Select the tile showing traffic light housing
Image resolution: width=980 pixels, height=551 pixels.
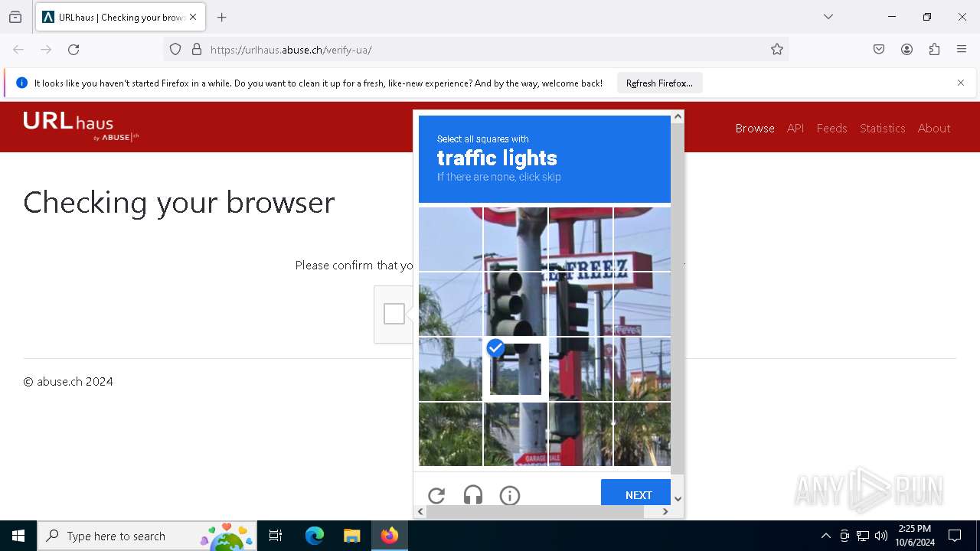click(x=515, y=304)
